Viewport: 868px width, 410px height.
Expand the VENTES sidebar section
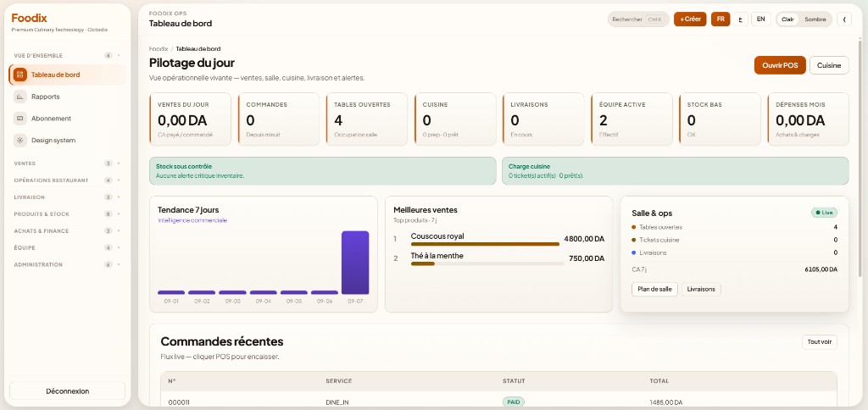[68, 163]
